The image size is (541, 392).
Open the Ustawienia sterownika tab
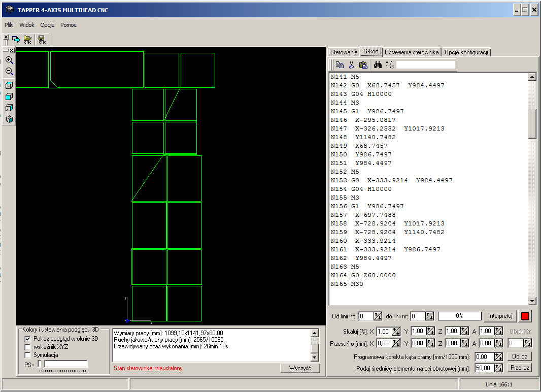pos(412,52)
